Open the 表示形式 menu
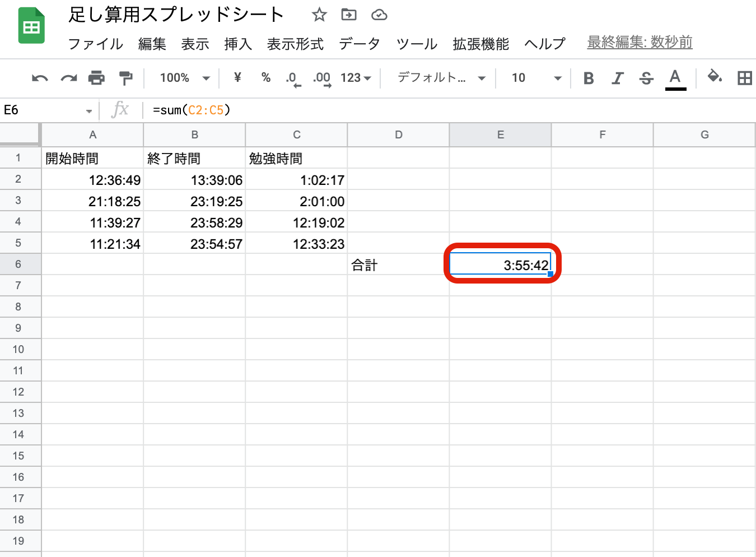Viewport: 756px width, 557px height. point(295,44)
